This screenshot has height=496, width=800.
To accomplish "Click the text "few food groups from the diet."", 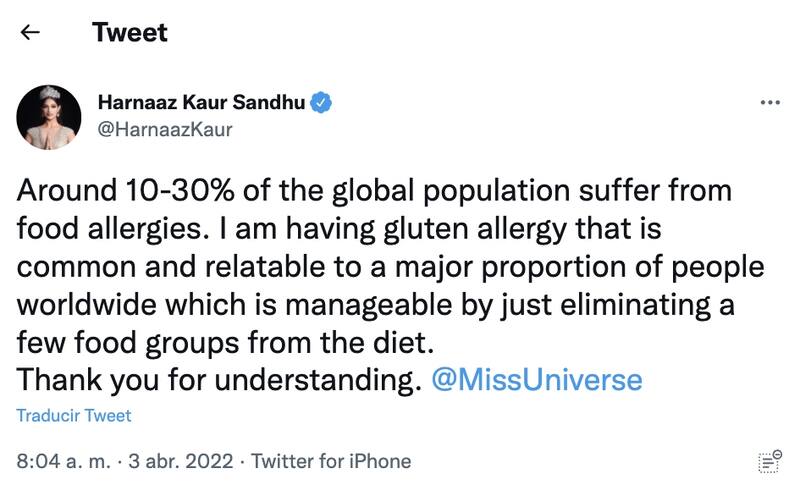I will tap(228, 342).
